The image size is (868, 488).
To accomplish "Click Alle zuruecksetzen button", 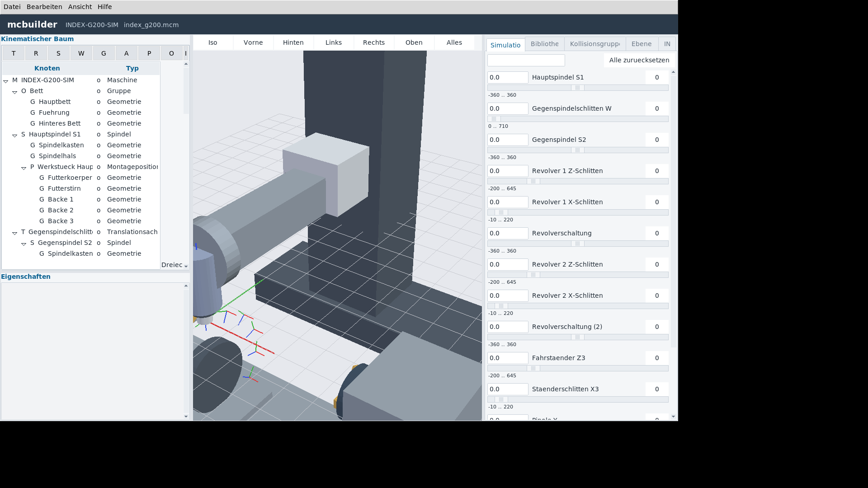I will click(639, 60).
